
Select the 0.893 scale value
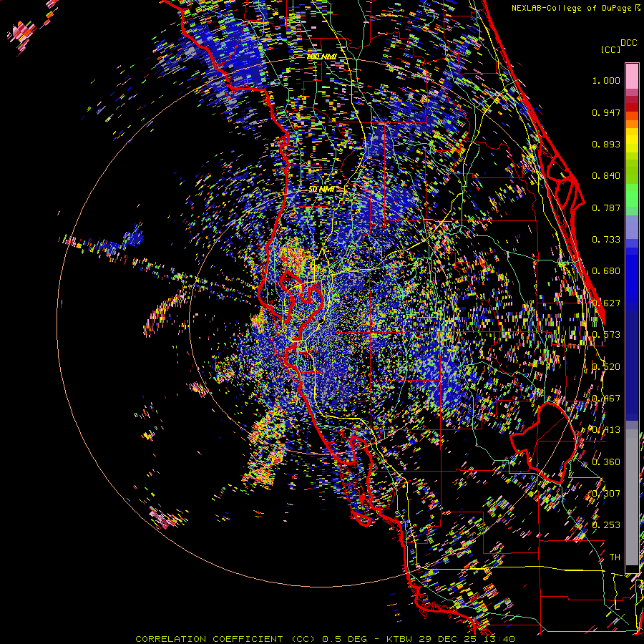coord(606,144)
